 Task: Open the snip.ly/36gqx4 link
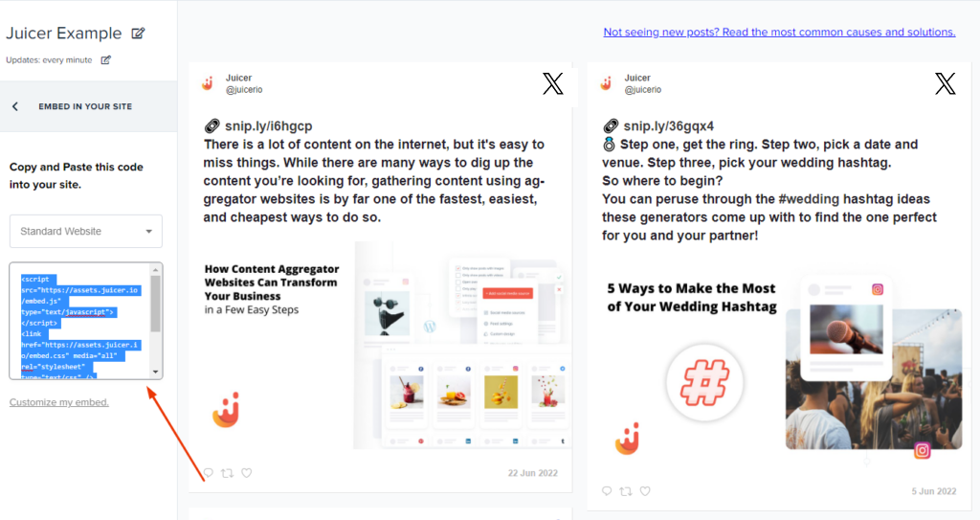pyautogui.click(x=669, y=125)
